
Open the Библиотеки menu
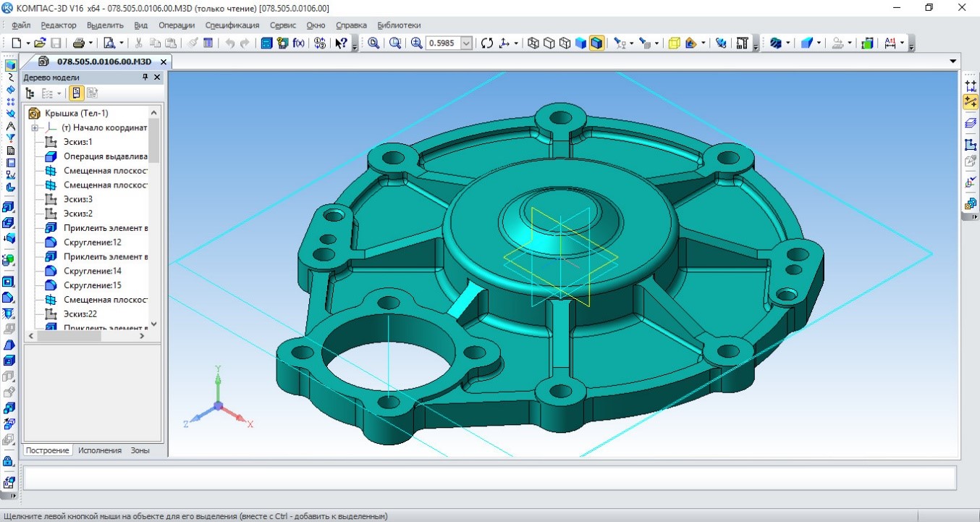click(x=399, y=25)
